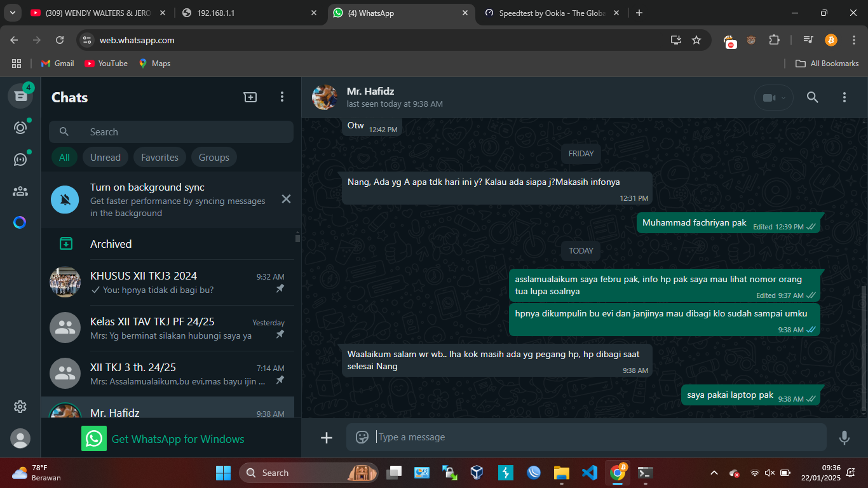868x488 pixels.
Task: Open All Bookmarks folder
Action: tap(827, 64)
